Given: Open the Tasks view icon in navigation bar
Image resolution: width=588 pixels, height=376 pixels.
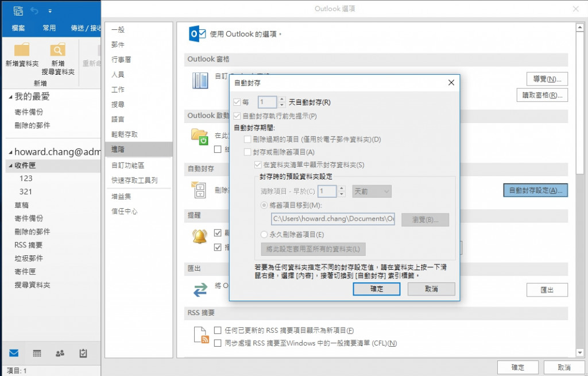Looking at the screenshot, I should pyautogui.click(x=83, y=353).
